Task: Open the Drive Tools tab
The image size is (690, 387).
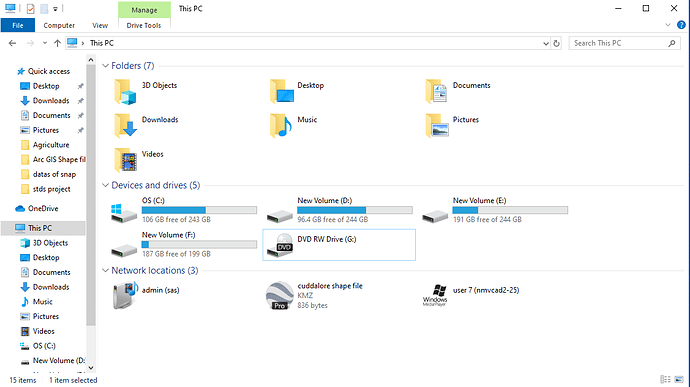Action: (x=144, y=25)
